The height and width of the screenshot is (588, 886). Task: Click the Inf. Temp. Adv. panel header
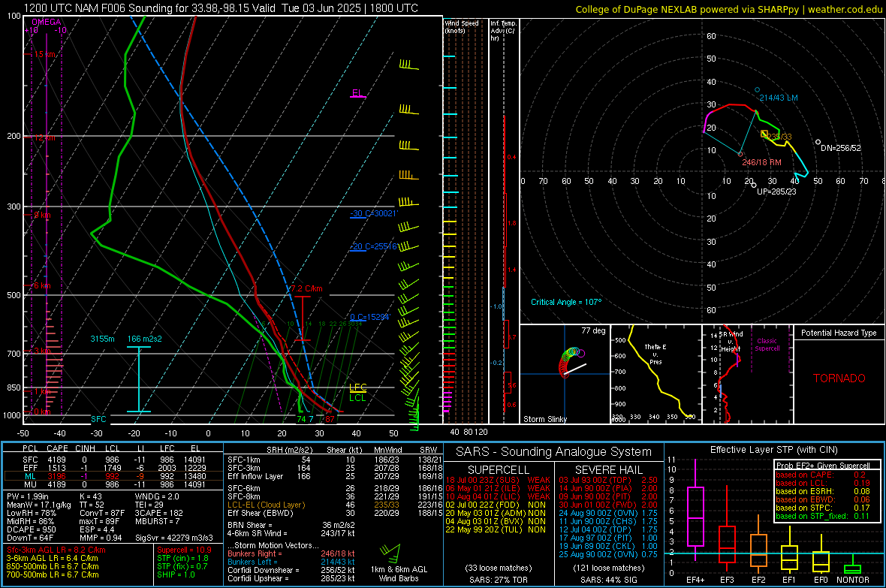503,31
